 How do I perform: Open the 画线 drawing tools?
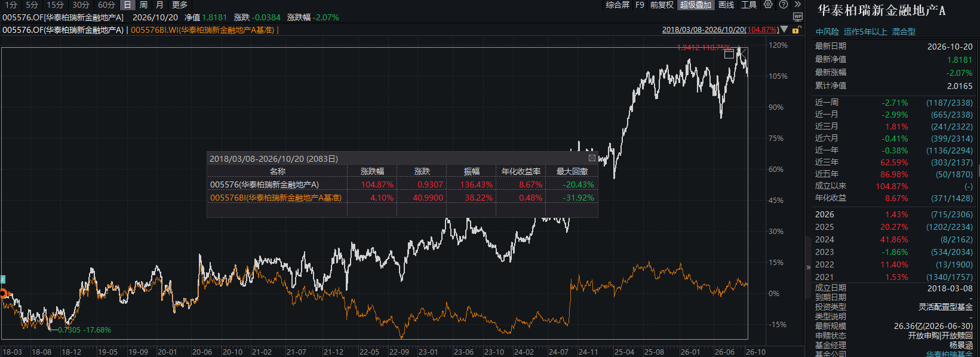(726, 5)
